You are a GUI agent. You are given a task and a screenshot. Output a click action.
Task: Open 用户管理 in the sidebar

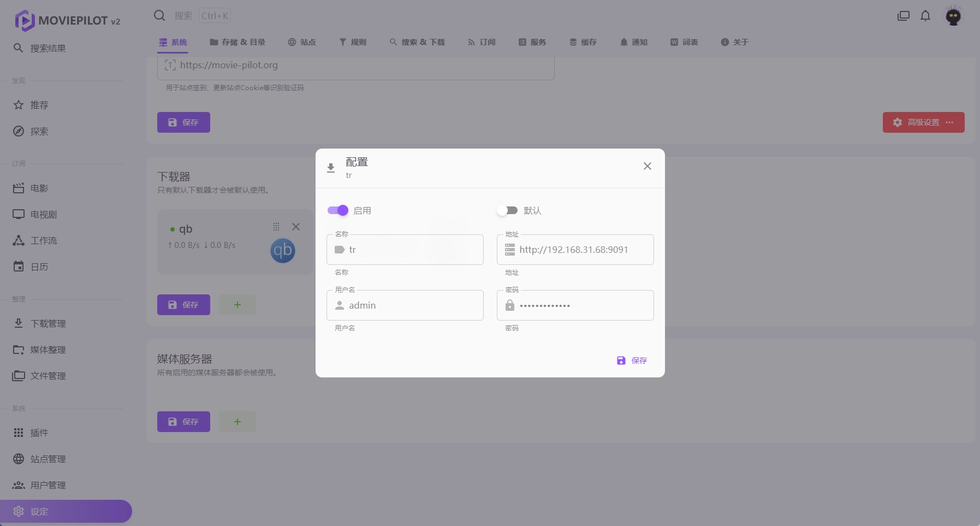point(66,485)
